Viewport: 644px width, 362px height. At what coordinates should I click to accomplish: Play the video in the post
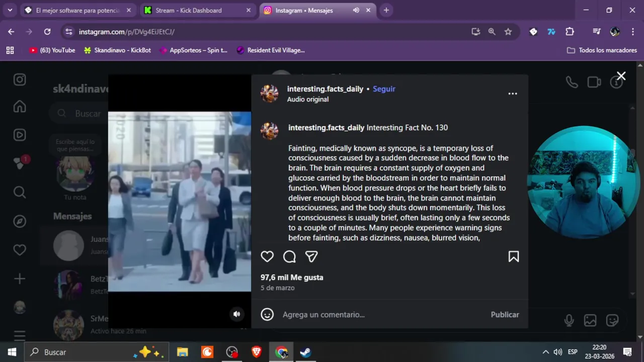180,202
